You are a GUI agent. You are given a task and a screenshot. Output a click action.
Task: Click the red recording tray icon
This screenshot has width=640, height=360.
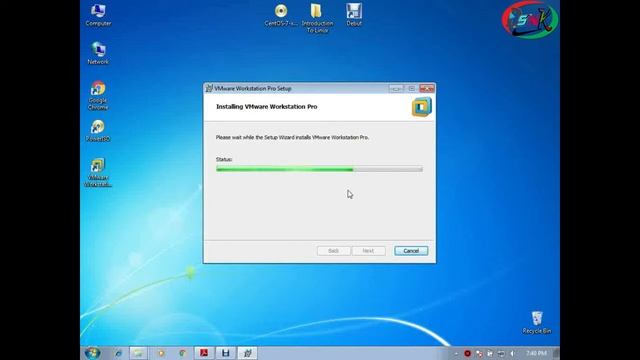point(468,353)
